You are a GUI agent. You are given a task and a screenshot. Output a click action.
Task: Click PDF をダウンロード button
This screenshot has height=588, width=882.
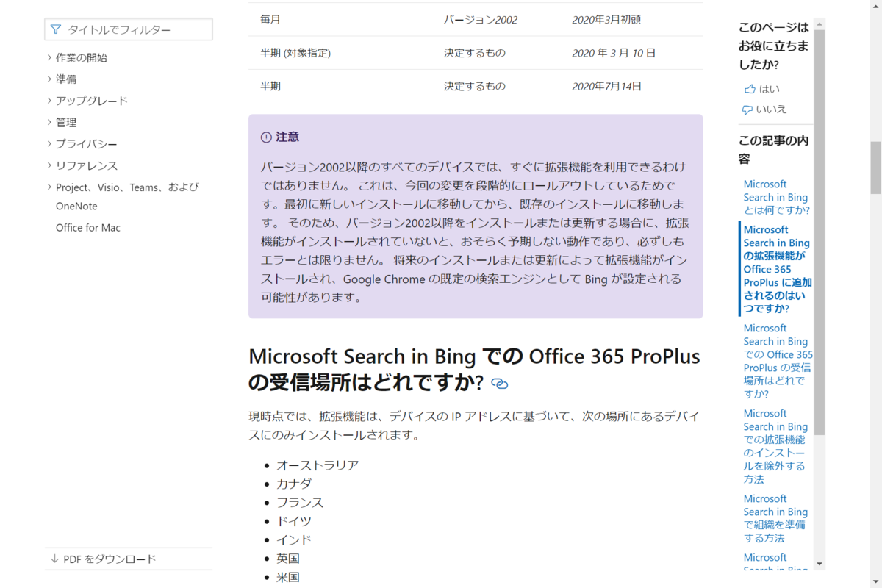129,559
